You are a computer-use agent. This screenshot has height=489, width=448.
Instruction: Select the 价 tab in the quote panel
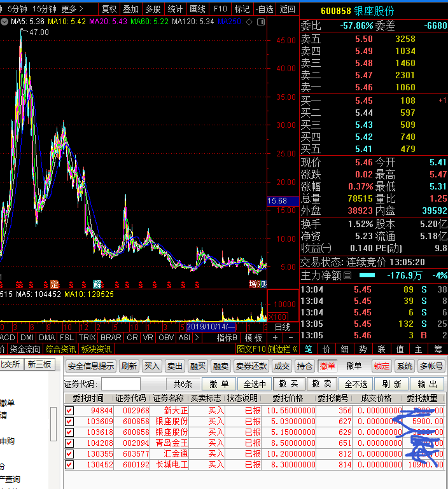click(x=326, y=349)
